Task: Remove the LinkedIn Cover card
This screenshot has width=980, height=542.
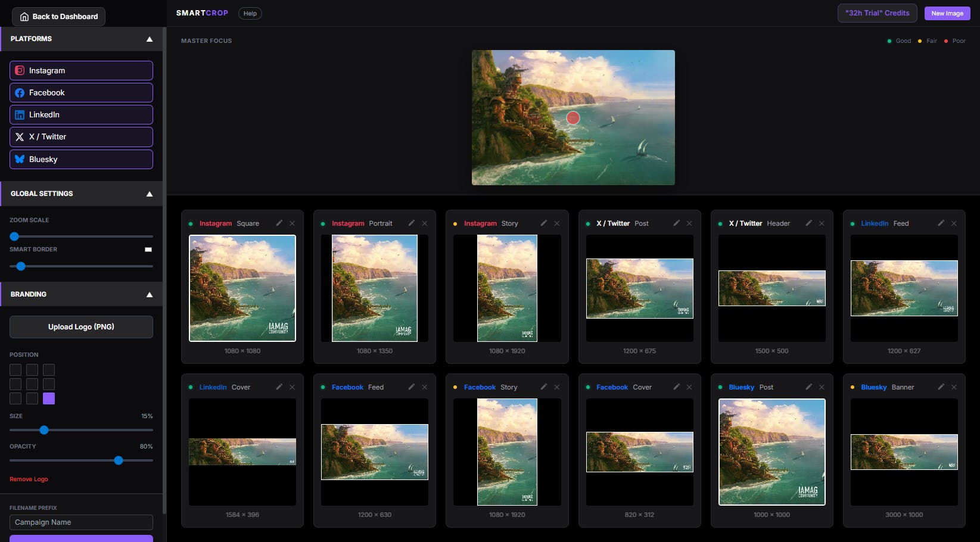Action: [293, 387]
